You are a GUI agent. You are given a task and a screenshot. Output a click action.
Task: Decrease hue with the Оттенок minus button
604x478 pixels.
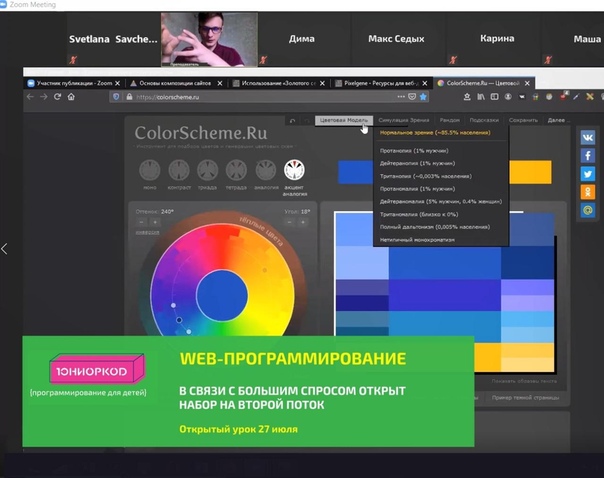click(142, 222)
